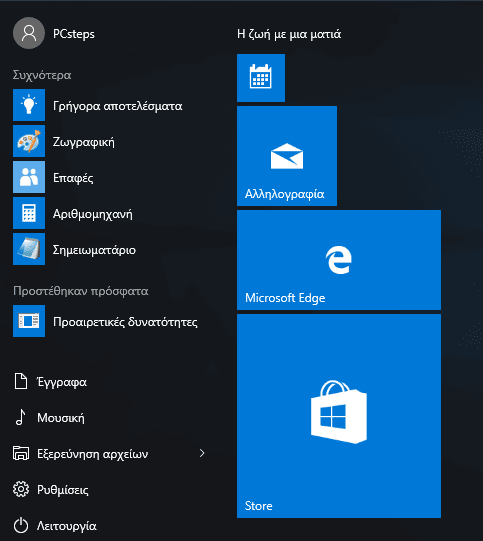Screen dimensions: 483x541
Task: Click the Προστέθηκαν πρόσφατα section label
Action: click(x=81, y=291)
